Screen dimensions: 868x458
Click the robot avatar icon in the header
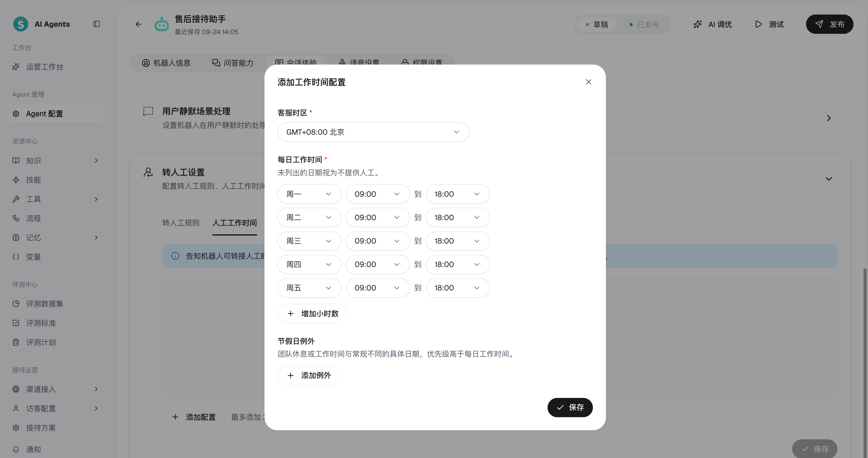[162, 24]
